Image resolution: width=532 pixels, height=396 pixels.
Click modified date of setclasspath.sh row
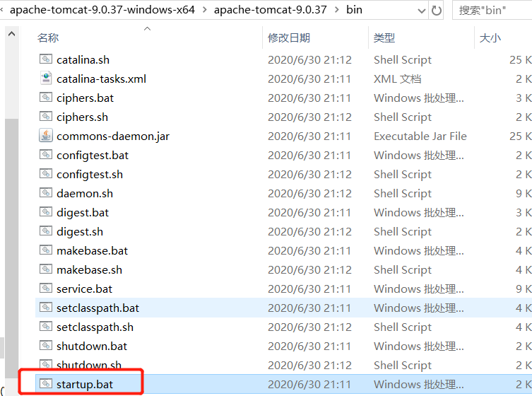point(309,327)
